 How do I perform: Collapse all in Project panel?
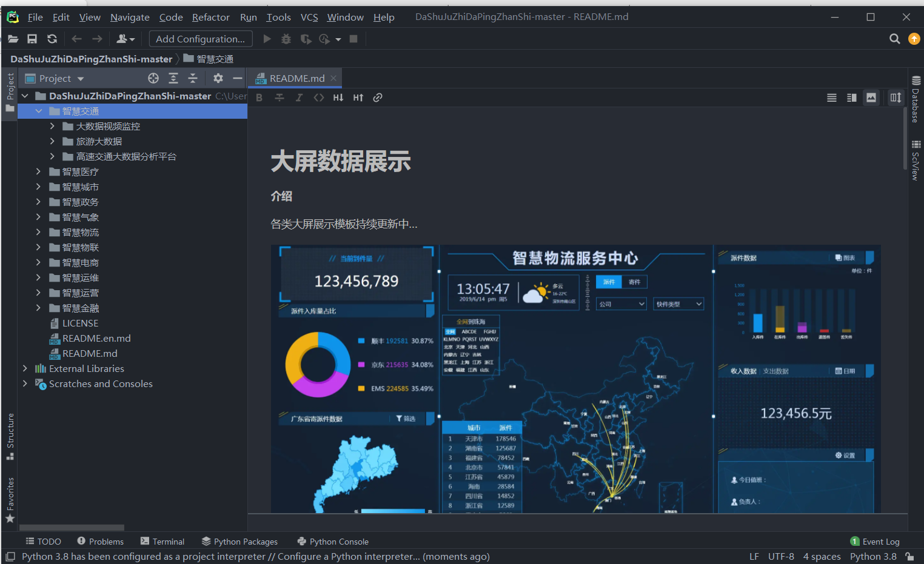tap(193, 78)
